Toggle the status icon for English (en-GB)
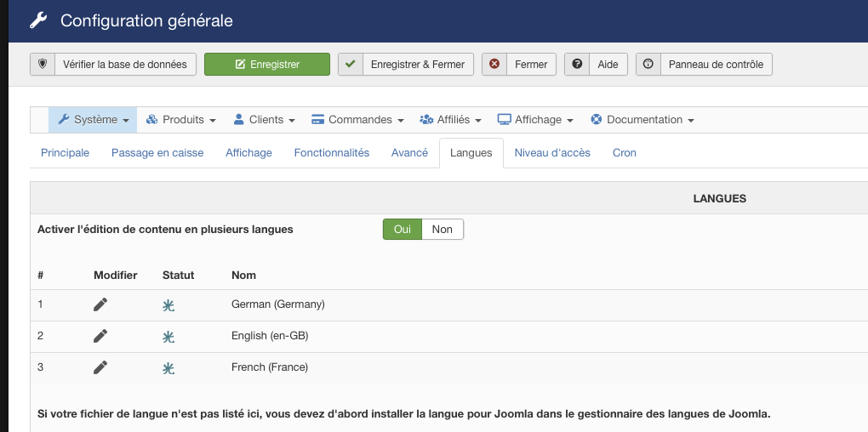The height and width of the screenshot is (432, 868). coord(168,337)
